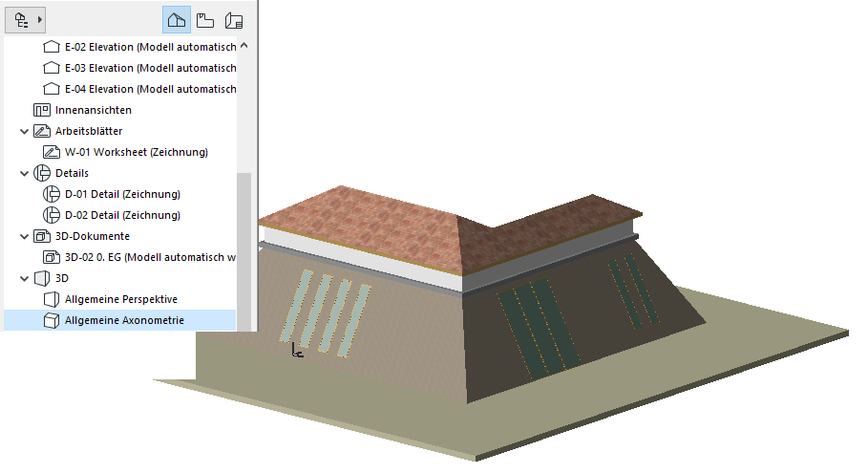Select the 3D-Dokumente folder label
The image size is (868, 474).
[93, 236]
